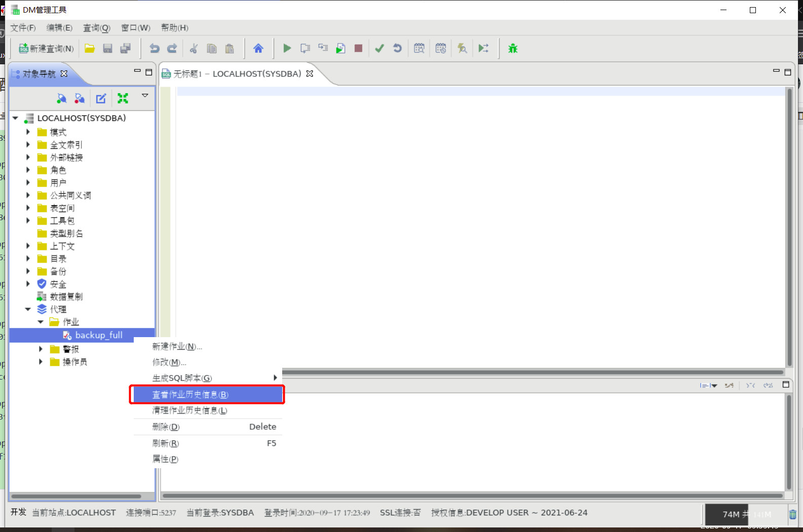Viewport: 803px width, 532px height.
Task: Collapse the 代理 tree node
Action: (x=28, y=309)
